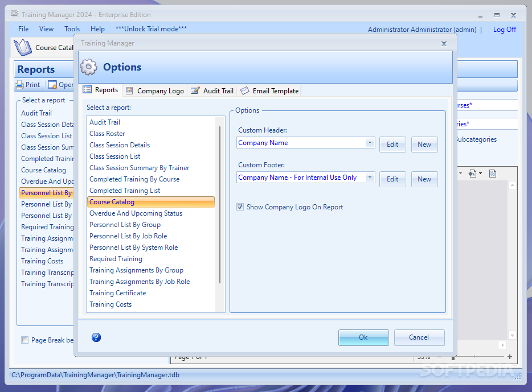Switch to the Reports tab
The image size is (532, 392).
pyautogui.click(x=101, y=90)
